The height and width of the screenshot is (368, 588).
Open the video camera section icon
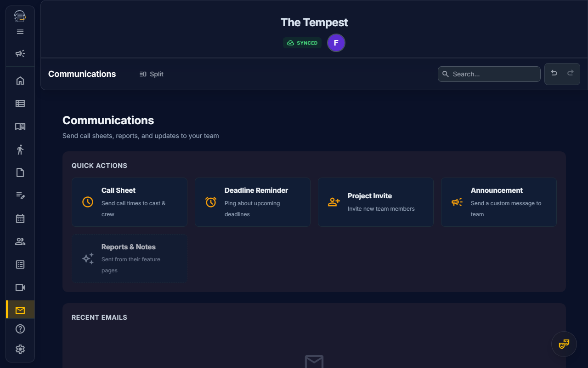(x=20, y=287)
